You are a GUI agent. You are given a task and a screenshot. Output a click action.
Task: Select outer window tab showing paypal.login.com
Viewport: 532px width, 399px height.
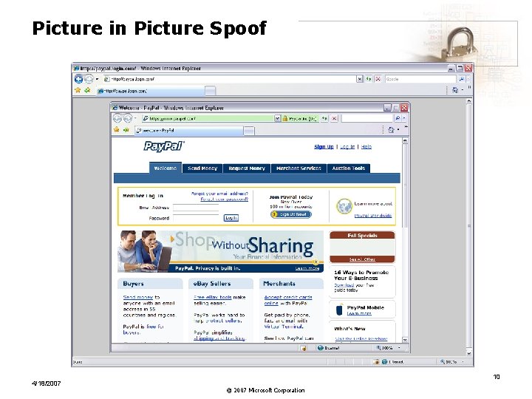click(x=151, y=91)
